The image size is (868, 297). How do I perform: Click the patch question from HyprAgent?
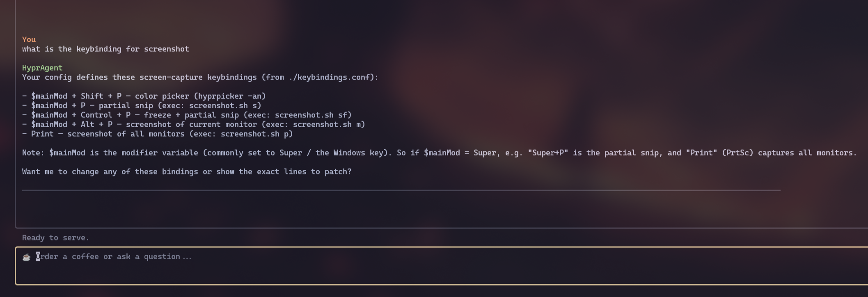[x=187, y=171]
